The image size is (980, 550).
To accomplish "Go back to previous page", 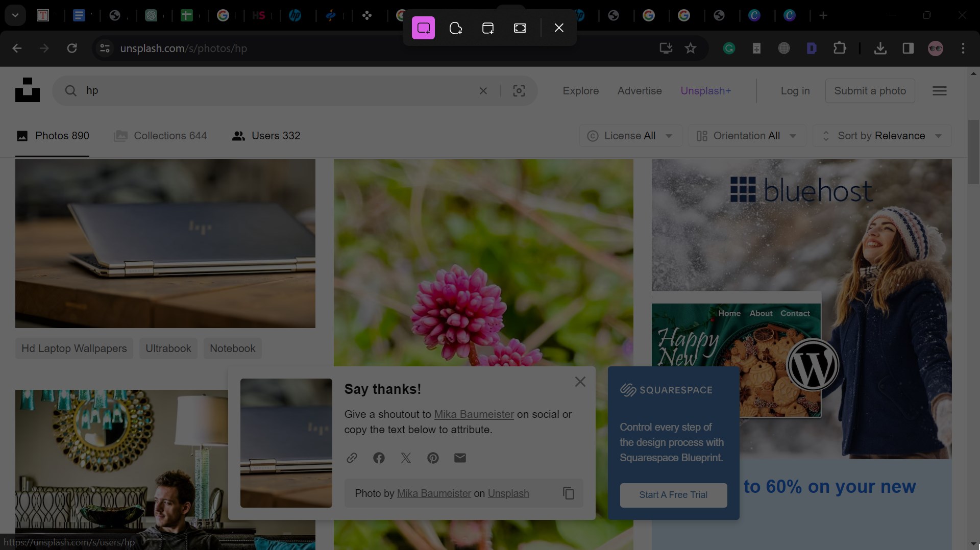I will pos(17,48).
